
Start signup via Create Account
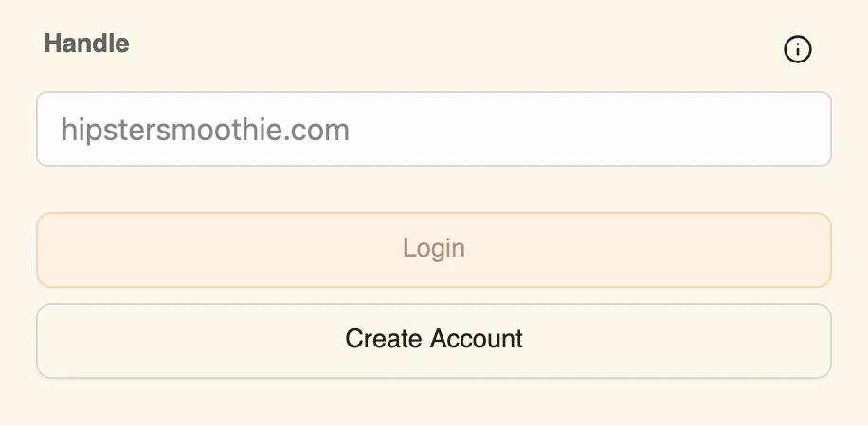(x=434, y=340)
